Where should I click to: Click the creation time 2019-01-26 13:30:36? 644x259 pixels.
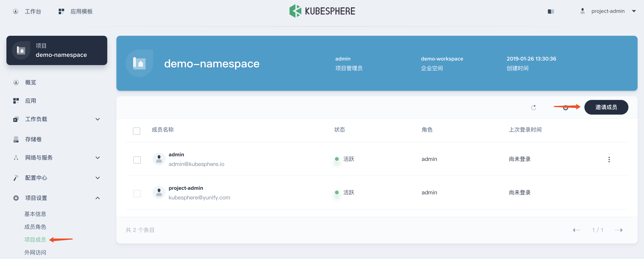(531, 59)
